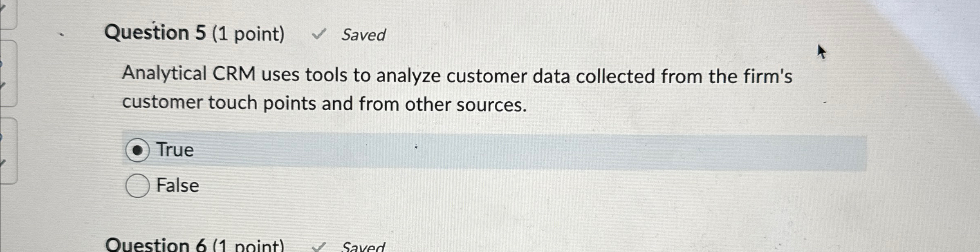Image resolution: width=980 pixels, height=252 pixels.
Task: Select the False radio button for Question 5
Action: coord(138,185)
